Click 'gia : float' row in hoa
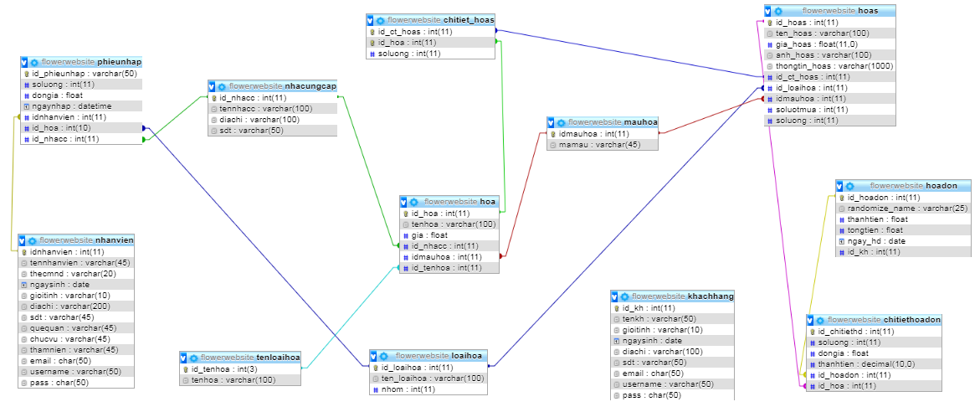Image resolution: width=980 pixels, height=407 pixels. pos(449,235)
